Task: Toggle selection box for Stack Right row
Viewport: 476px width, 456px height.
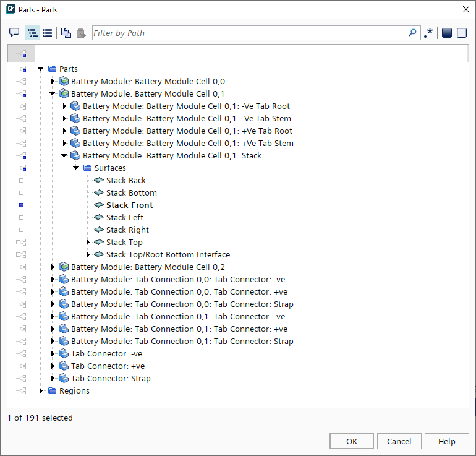Action: pos(21,230)
